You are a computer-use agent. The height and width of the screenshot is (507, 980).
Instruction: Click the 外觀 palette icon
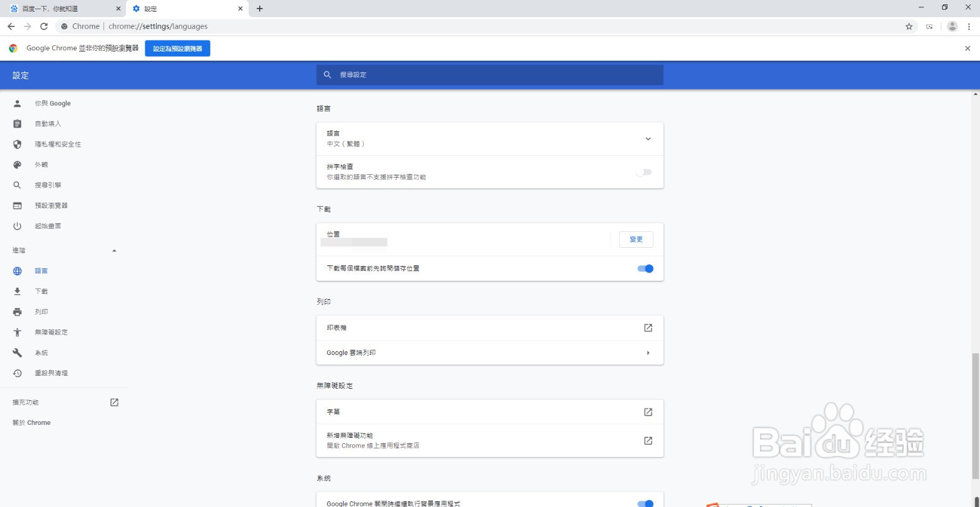coord(17,165)
